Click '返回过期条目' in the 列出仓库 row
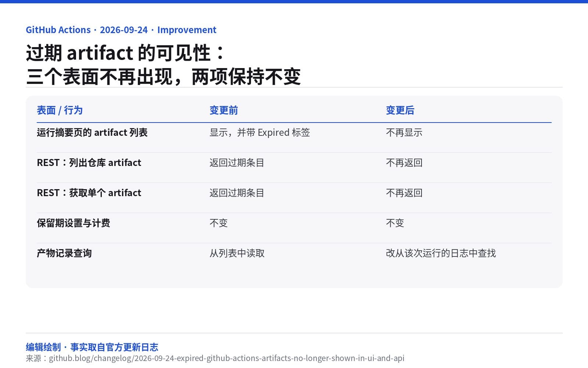The height and width of the screenshot is (368, 588). (237, 163)
